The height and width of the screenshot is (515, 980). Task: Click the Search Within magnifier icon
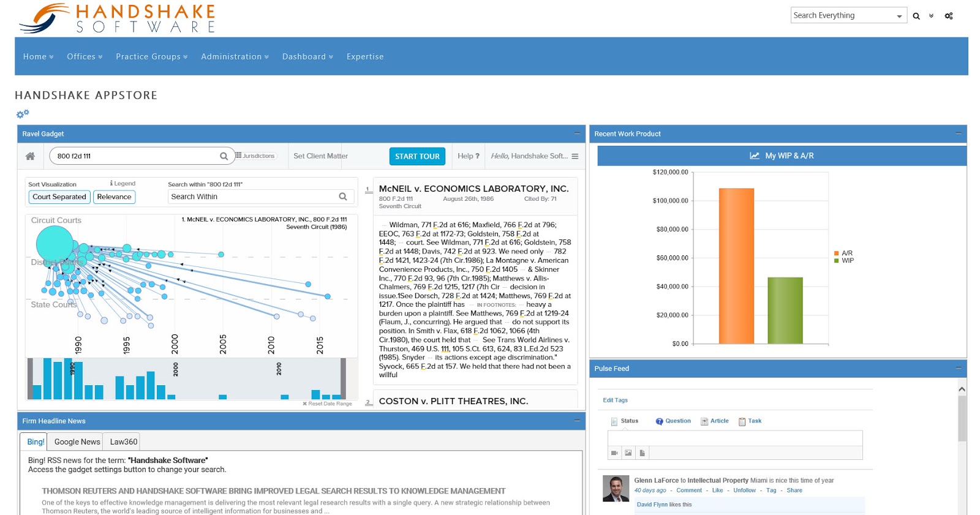[343, 197]
